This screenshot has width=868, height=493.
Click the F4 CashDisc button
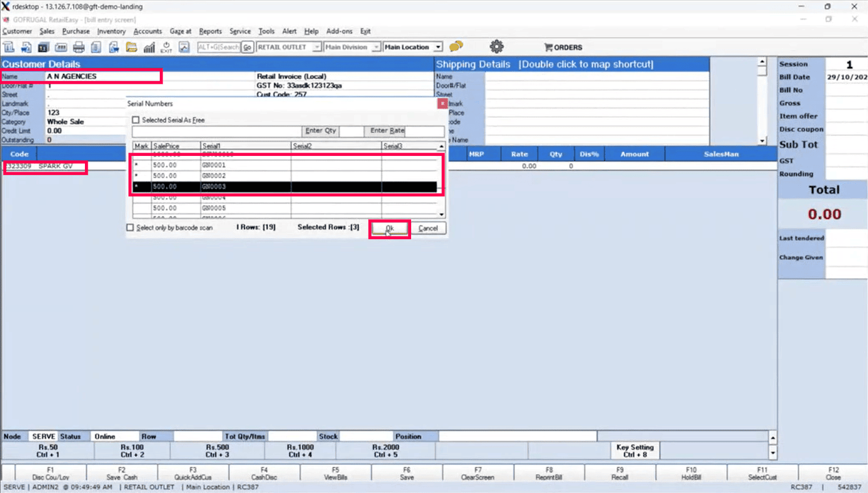coord(264,473)
